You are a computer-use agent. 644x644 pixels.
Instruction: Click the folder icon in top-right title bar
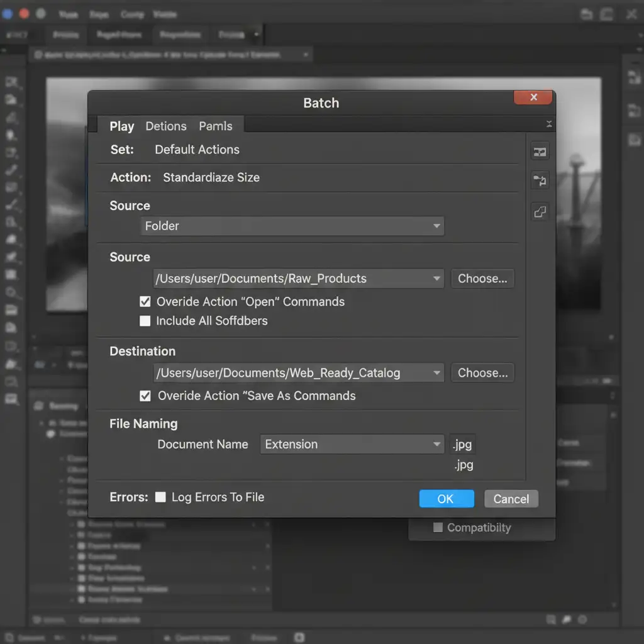pos(587,14)
